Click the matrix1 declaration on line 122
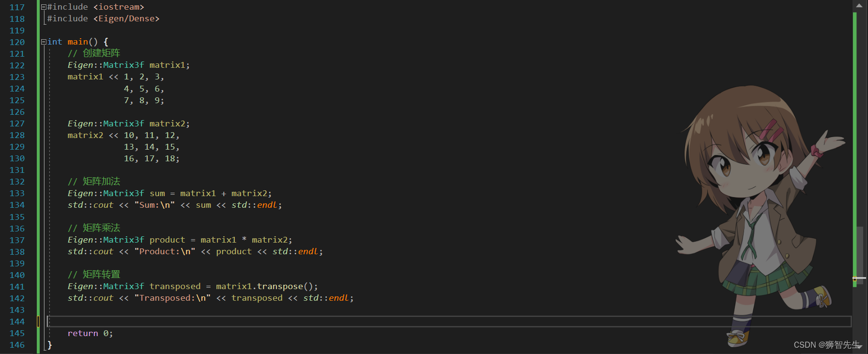Viewport: 868px width, 354px height. pos(167,65)
